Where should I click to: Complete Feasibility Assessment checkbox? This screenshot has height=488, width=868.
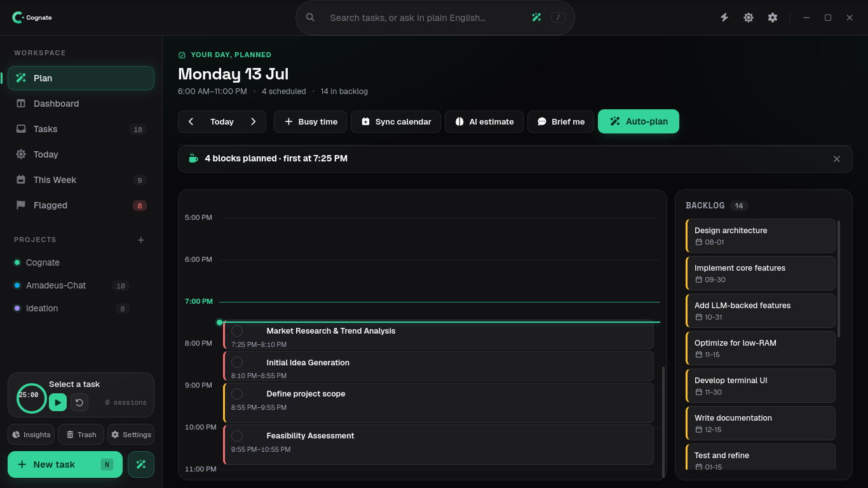click(237, 436)
